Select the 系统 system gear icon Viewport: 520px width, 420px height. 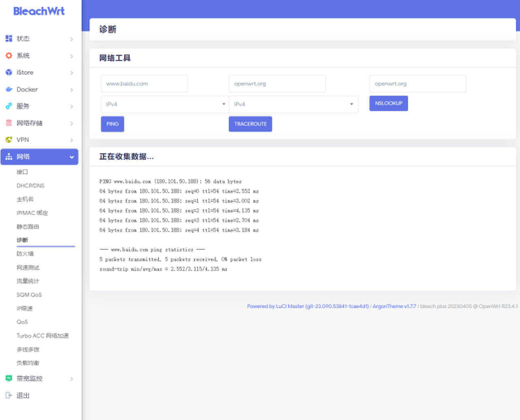(9, 56)
